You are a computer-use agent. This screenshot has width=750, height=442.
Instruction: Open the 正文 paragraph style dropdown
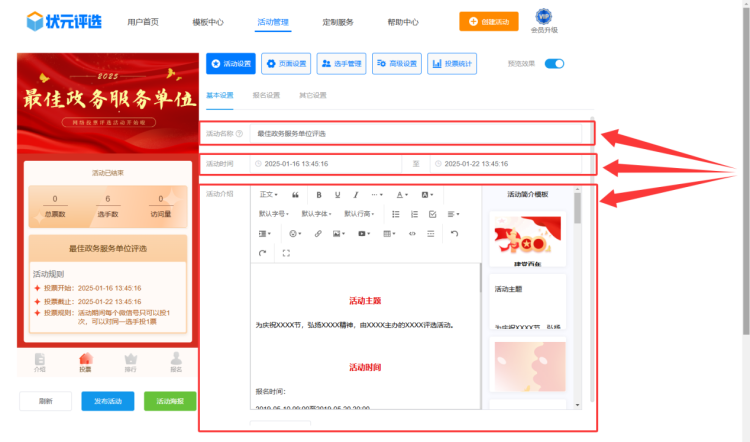click(x=269, y=194)
